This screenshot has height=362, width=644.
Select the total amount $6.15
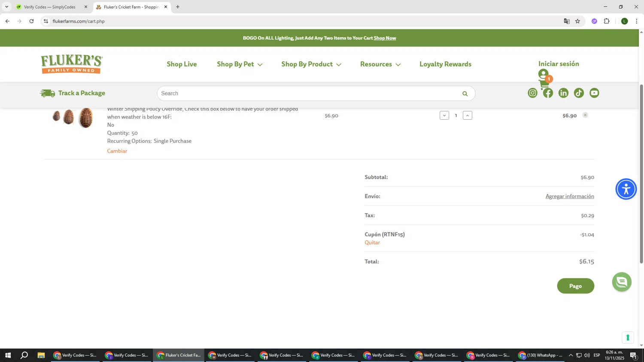click(x=586, y=262)
